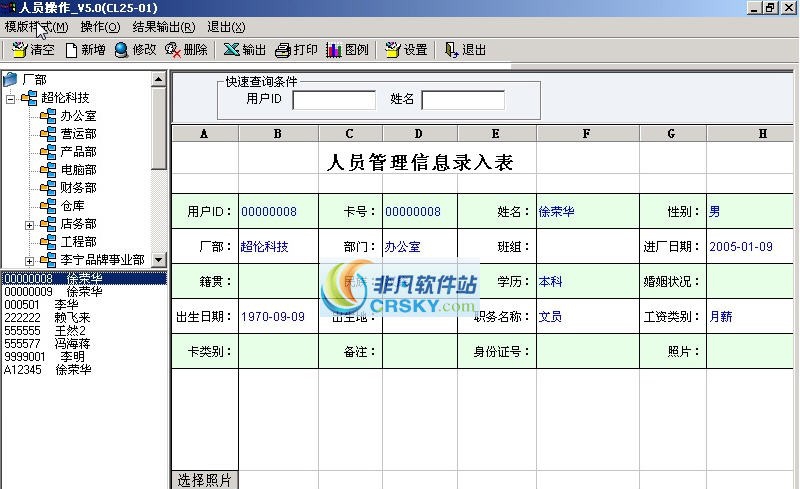800x489 pixels.
Task: Open the 图例 chart icon
Action: [334, 50]
